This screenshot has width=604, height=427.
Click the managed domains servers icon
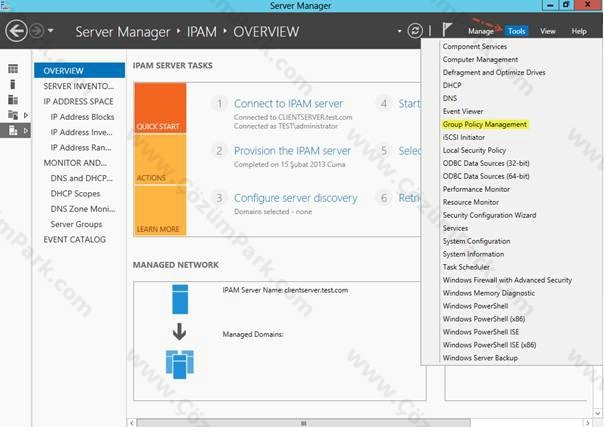pyautogui.click(x=180, y=364)
